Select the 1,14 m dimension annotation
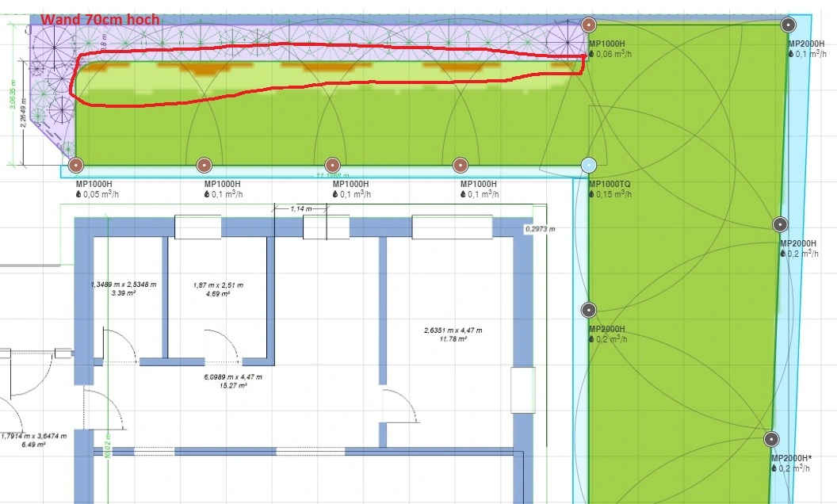Viewport: 837px width, 504px height. [x=300, y=208]
